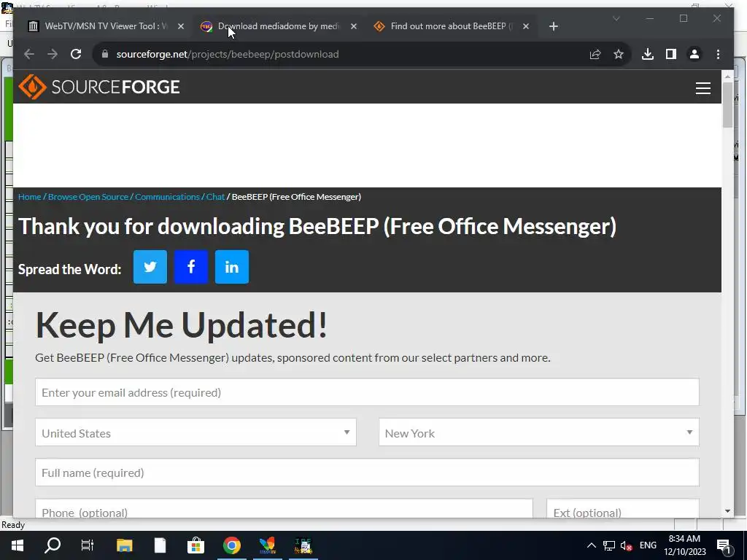Close the Find out more about BeeBEEP tab
This screenshot has height=560, width=747.
click(526, 27)
